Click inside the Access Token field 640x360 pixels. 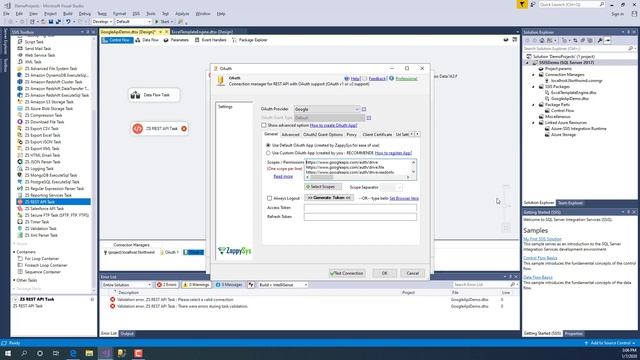[360, 207]
